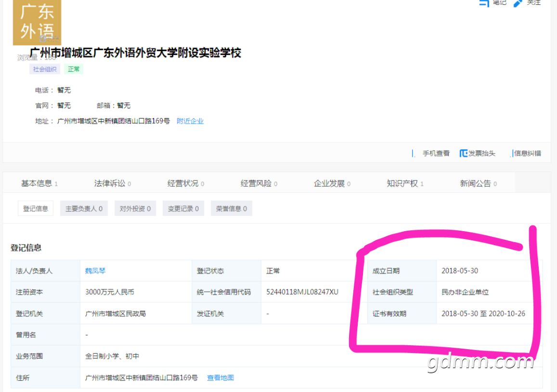Open the 手机查看 link

click(x=436, y=153)
